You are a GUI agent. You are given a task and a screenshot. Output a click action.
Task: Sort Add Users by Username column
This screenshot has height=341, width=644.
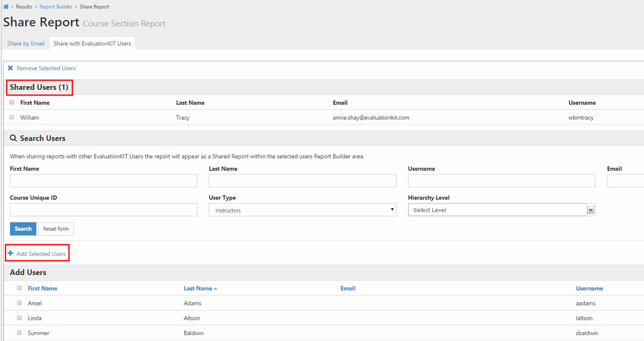[590, 288]
